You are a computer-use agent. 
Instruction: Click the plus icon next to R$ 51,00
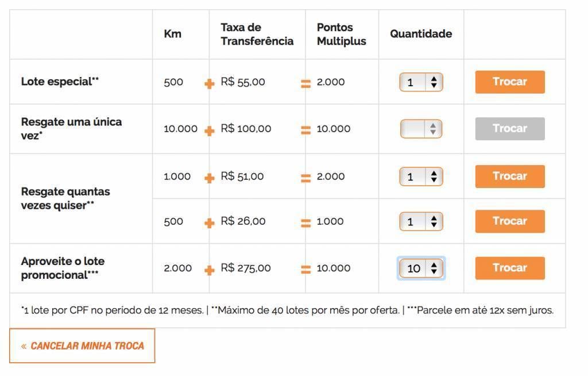point(209,178)
